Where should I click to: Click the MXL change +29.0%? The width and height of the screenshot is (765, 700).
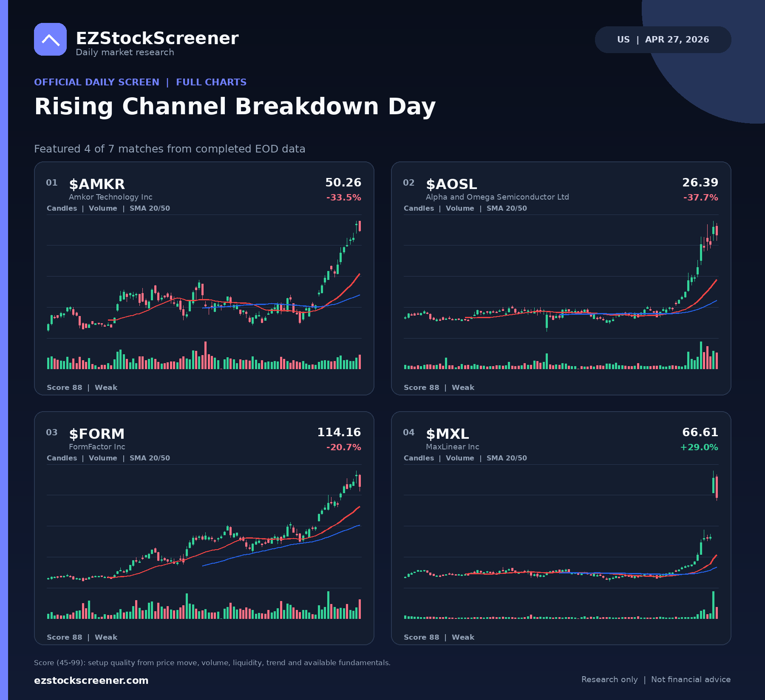point(699,447)
